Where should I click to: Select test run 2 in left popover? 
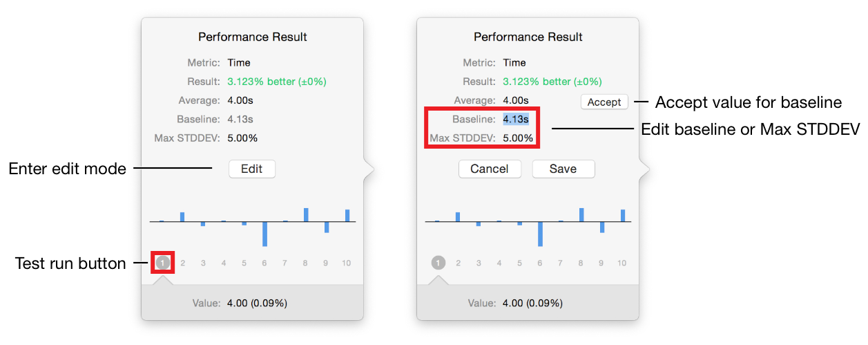(183, 263)
